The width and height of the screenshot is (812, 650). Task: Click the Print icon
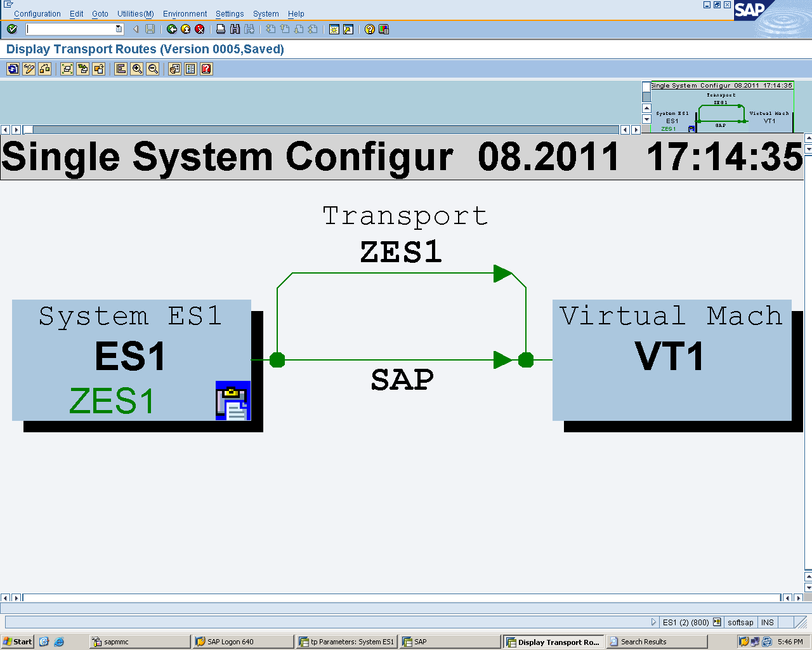coord(221,29)
